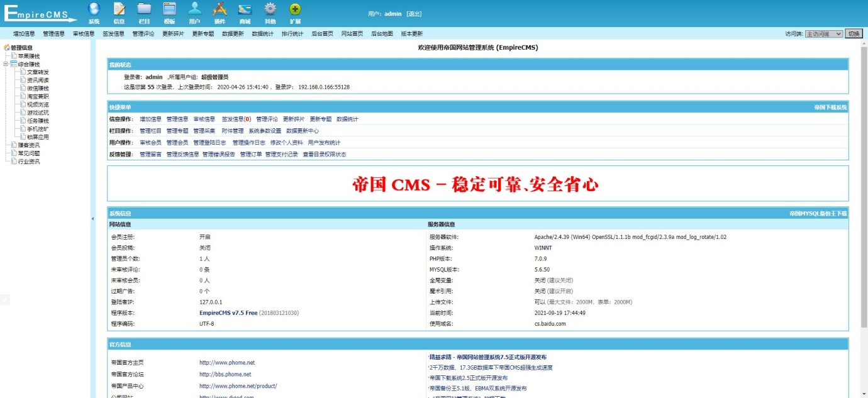Open 数据更新中心 in the quick menu
Viewport: 868px width, 398px height.
click(303, 131)
